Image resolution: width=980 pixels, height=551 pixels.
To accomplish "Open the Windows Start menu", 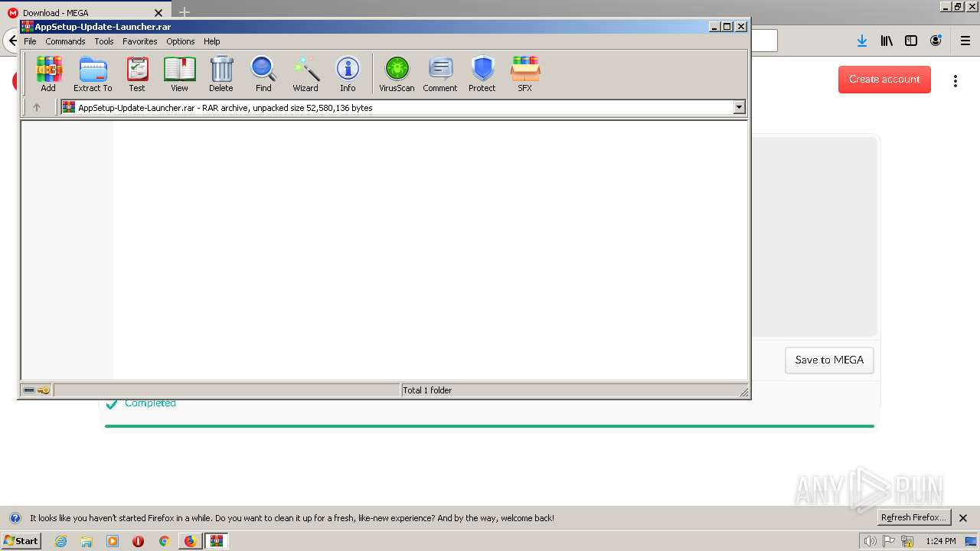I will (21, 541).
